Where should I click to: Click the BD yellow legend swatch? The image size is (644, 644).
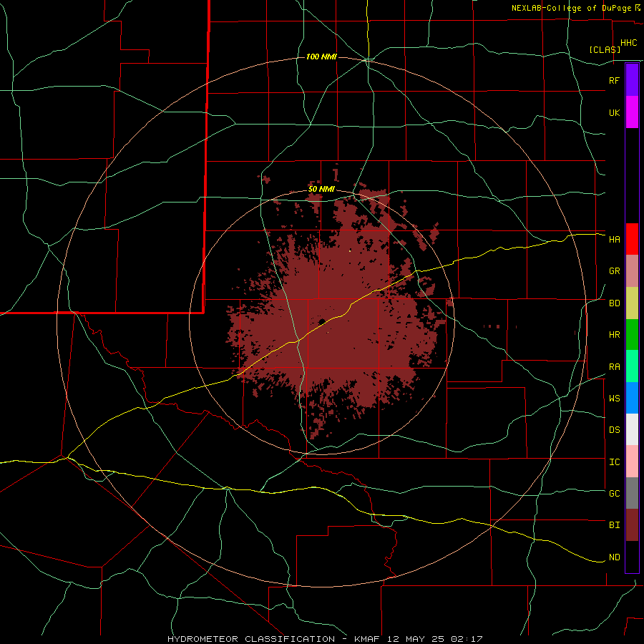click(632, 303)
